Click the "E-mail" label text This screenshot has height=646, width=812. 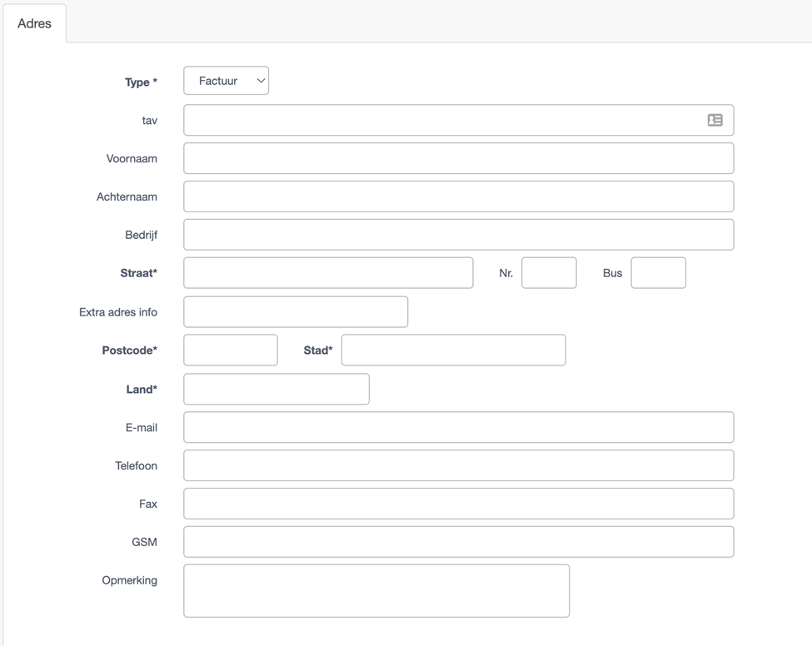[x=142, y=428]
